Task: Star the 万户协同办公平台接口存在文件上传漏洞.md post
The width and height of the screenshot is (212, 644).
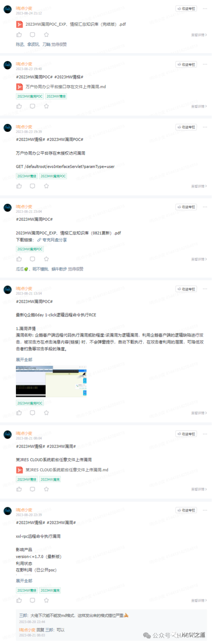Action: 46,106
